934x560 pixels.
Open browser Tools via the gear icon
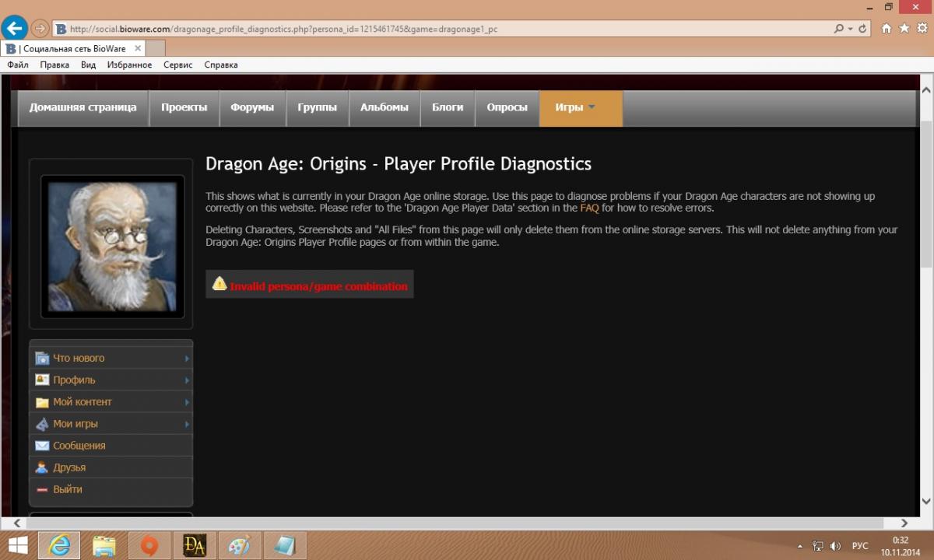922,29
